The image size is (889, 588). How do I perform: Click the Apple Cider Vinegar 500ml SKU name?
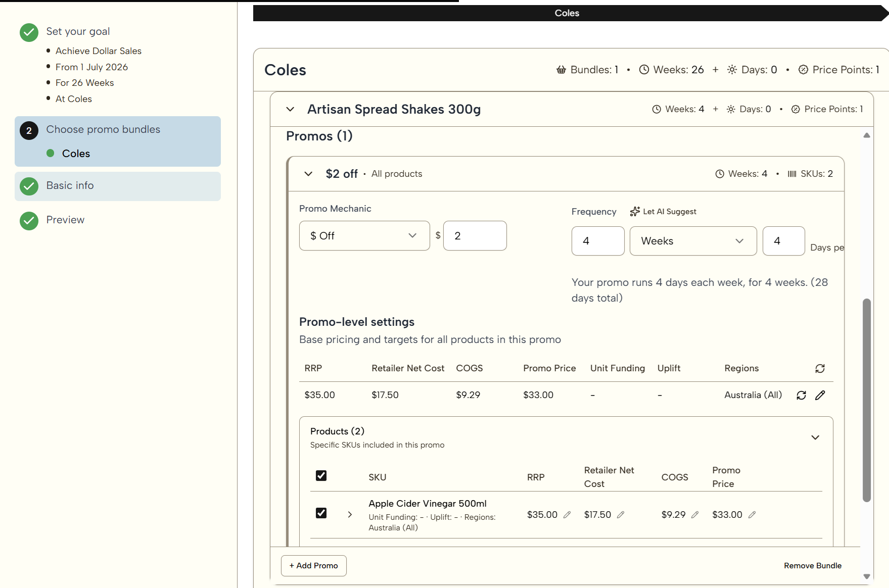[428, 504]
